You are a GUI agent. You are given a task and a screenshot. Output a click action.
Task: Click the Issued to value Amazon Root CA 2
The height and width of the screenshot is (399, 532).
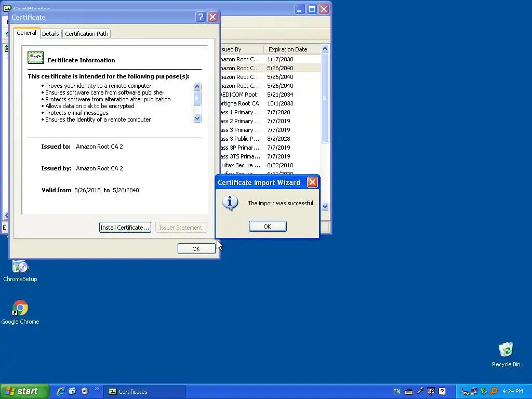coord(99,147)
